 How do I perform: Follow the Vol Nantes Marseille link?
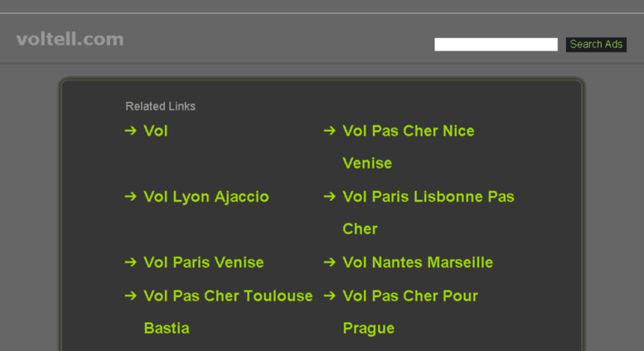click(418, 262)
